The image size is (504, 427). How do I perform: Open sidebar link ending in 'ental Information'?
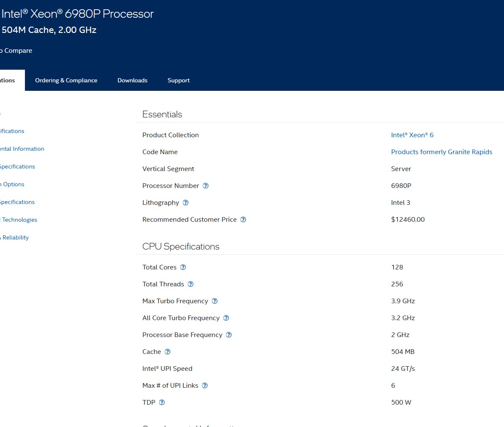click(22, 149)
